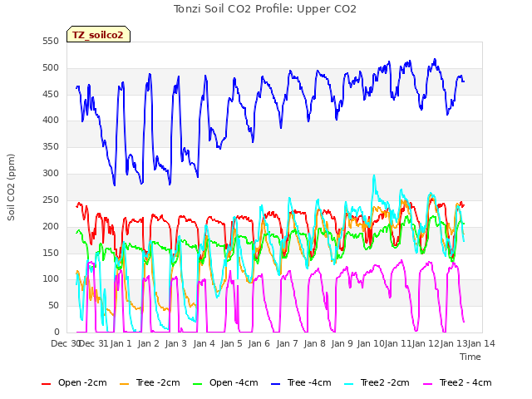This screenshot has width=532, height=399.
Task: Select the 'Tree2 -2cm' legend label
Action: (385, 382)
